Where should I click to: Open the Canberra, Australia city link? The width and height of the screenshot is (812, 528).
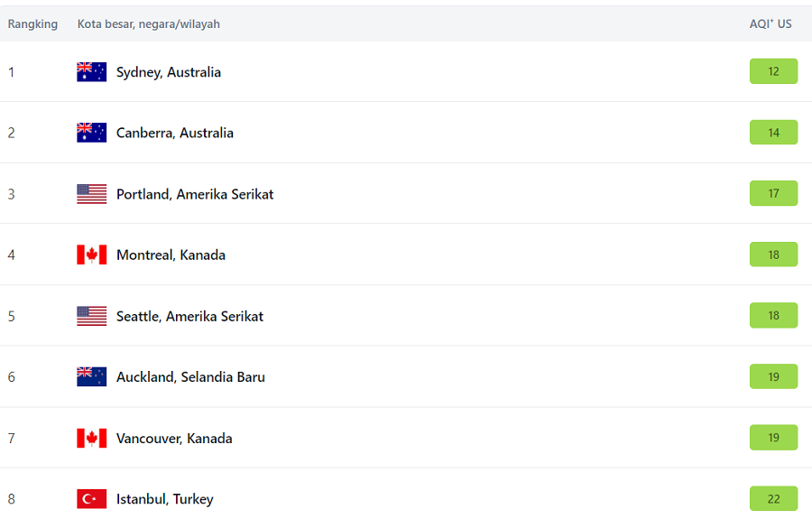(174, 133)
